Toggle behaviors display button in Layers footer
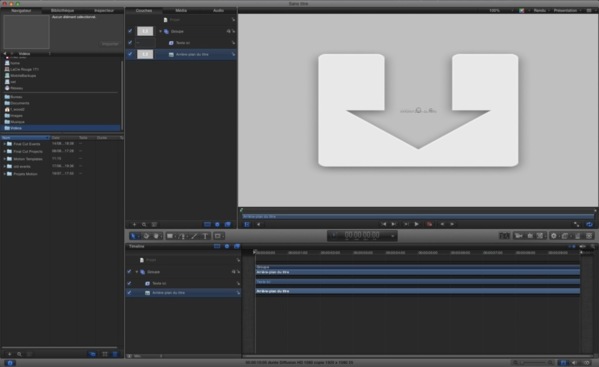Viewport: 599px width, 367px height. (x=217, y=225)
